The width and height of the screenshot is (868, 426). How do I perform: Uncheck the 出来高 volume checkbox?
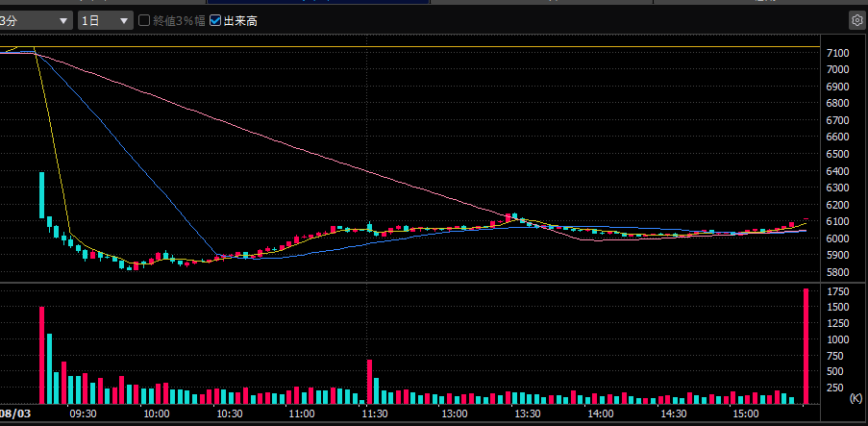(x=215, y=21)
